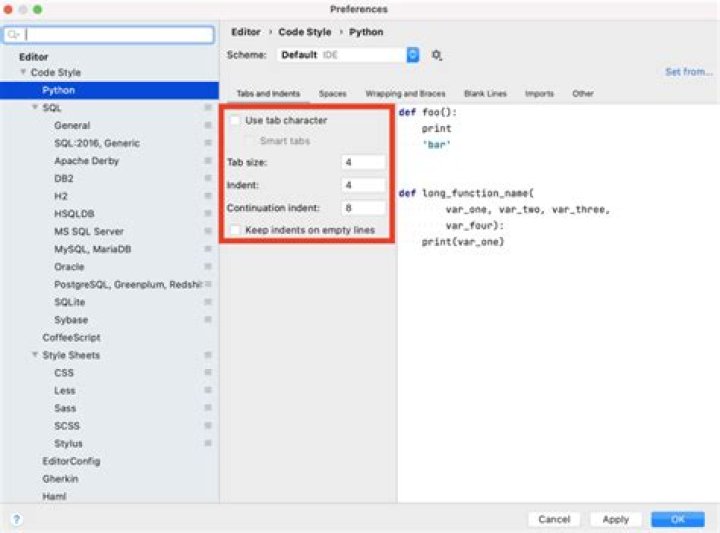Click the Cancel button
This screenshot has height=533, width=720.
pos(554,519)
